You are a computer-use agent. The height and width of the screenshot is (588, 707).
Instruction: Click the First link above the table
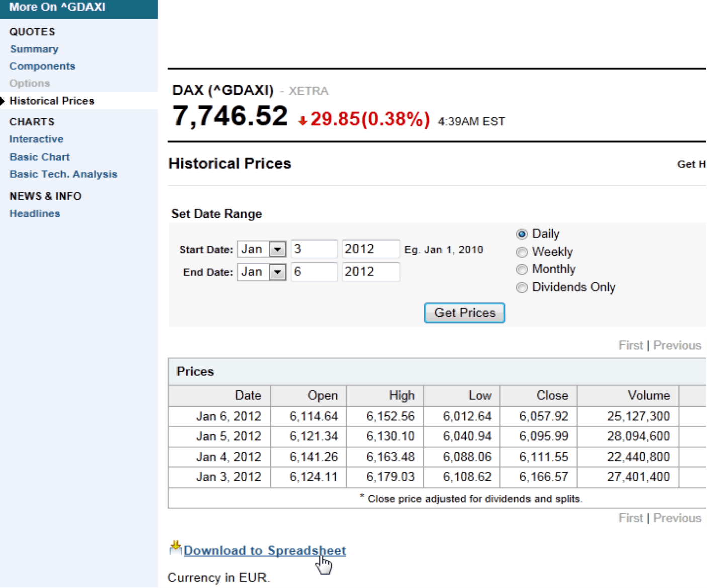tap(631, 345)
